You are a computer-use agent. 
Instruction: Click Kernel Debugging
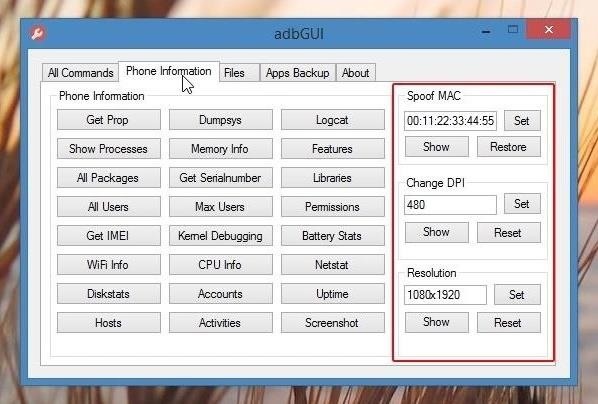pos(220,236)
